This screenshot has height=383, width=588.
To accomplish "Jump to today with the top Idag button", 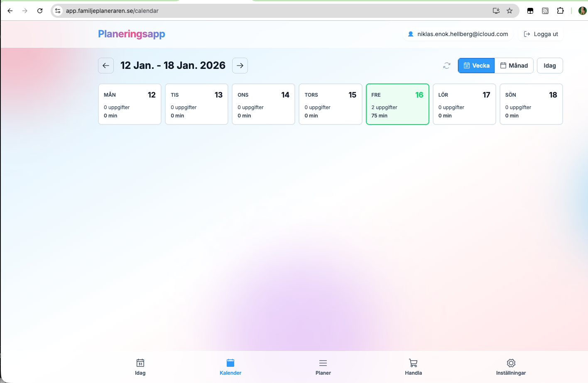I will pos(549,66).
